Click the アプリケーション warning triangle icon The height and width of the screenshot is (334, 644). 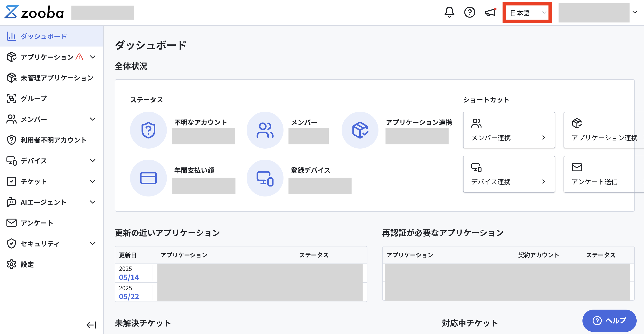coord(79,57)
